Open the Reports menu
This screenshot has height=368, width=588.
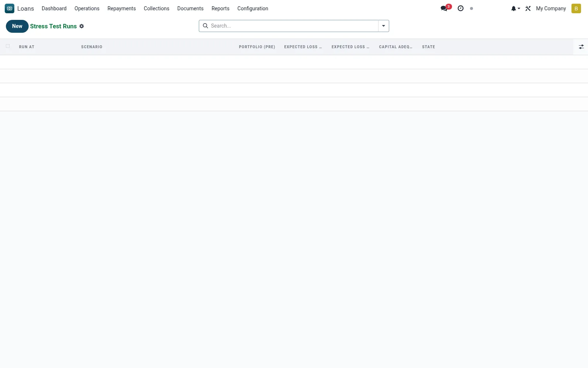pos(220,8)
